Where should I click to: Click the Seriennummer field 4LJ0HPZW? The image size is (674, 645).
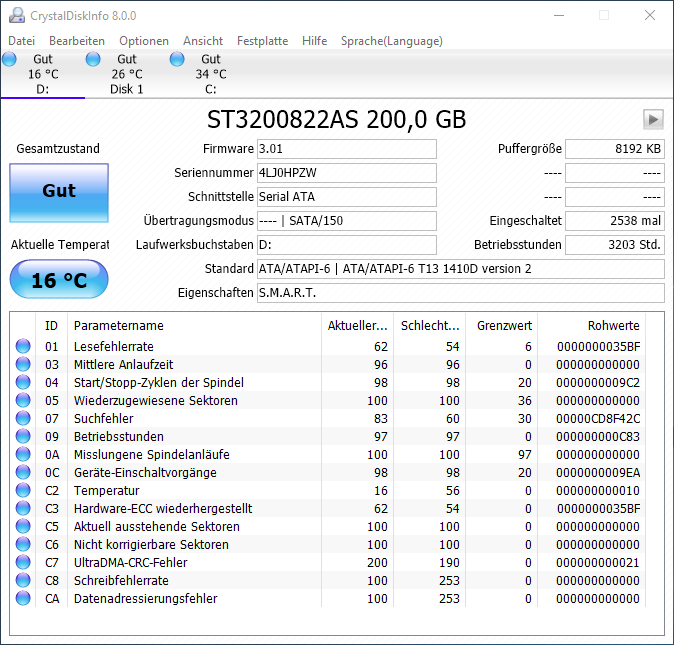[347, 173]
